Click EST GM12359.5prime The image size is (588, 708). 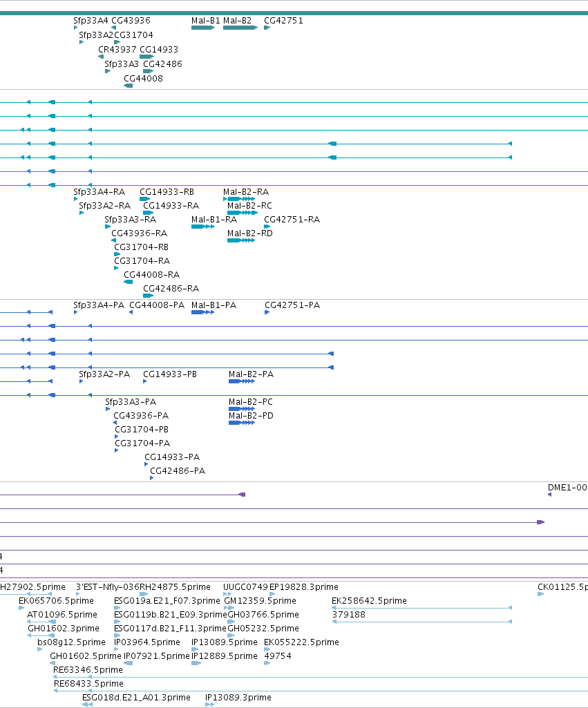pyautogui.click(x=260, y=601)
